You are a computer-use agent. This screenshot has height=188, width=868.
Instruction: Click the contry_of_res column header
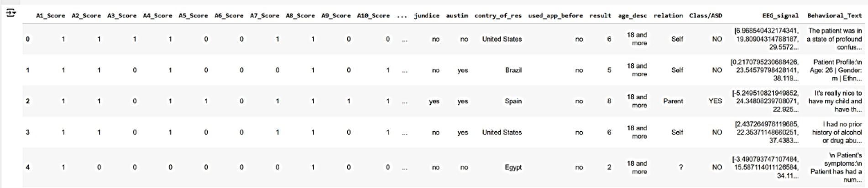click(498, 15)
